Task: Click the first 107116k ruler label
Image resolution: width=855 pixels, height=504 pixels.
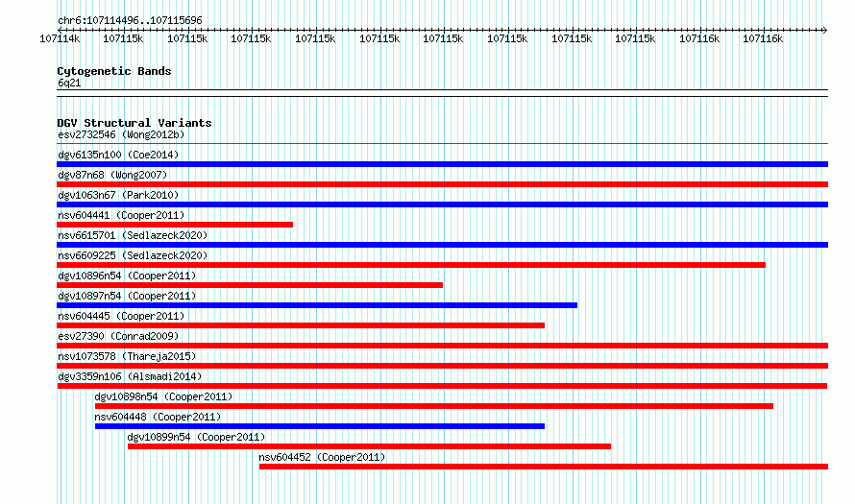Action: 699,38
